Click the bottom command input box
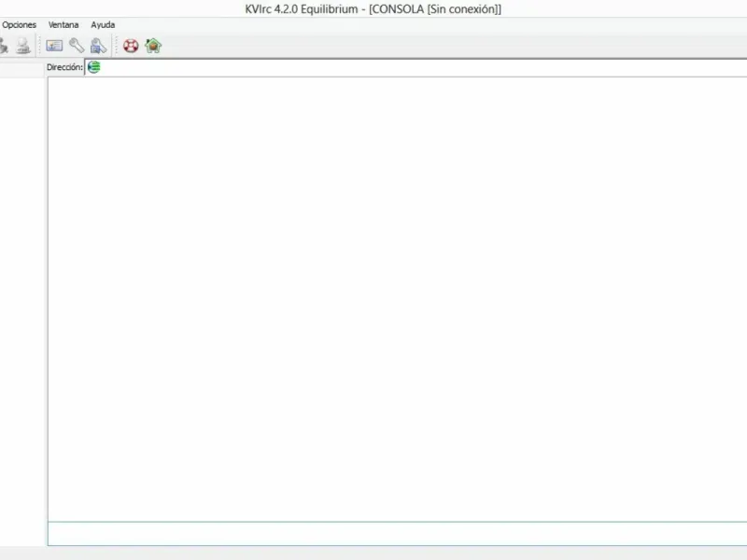Viewport: 747px width, 560px height. coord(398,533)
